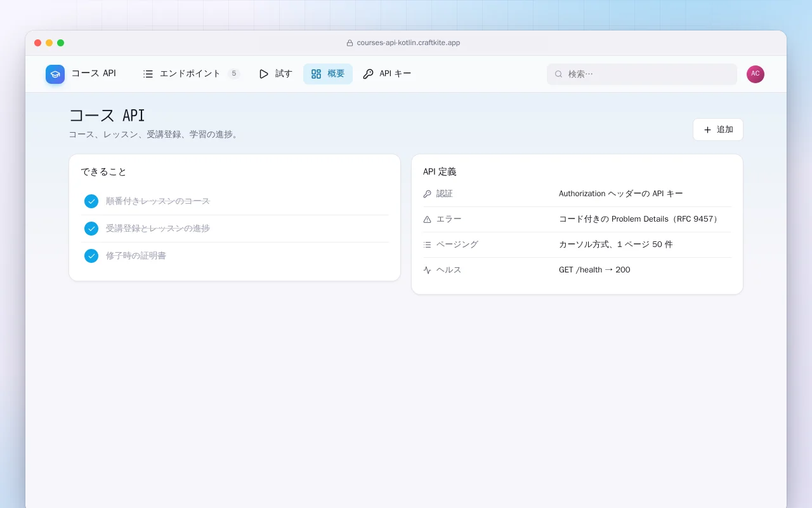Click the plus icon on 追加 button
Image resolution: width=812 pixels, height=508 pixels.
pyautogui.click(x=707, y=130)
